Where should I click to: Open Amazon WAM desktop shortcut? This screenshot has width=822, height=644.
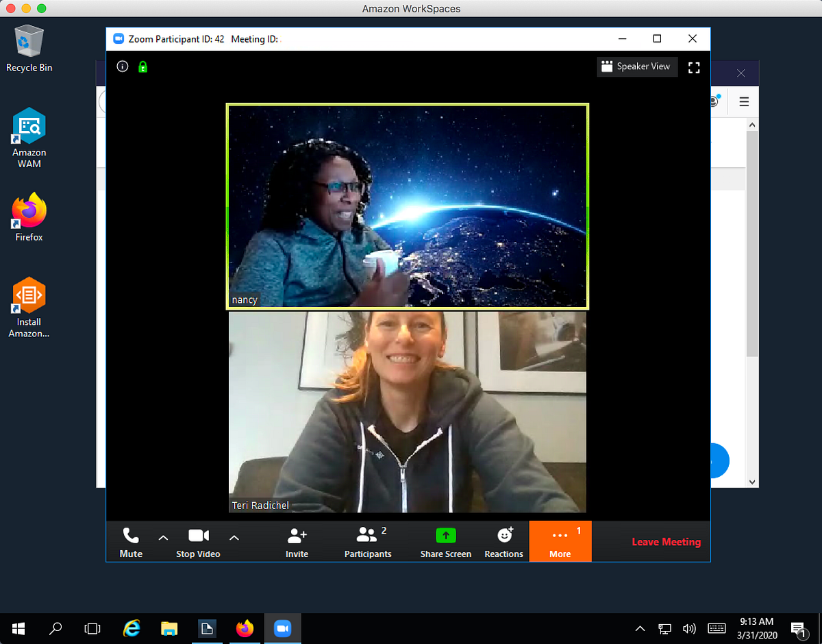[x=29, y=138]
